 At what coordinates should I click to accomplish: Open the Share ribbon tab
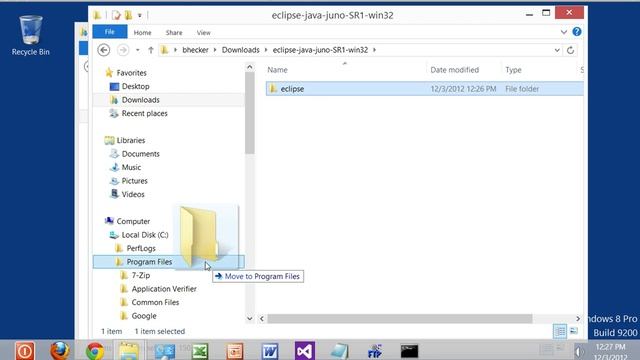click(174, 33)
